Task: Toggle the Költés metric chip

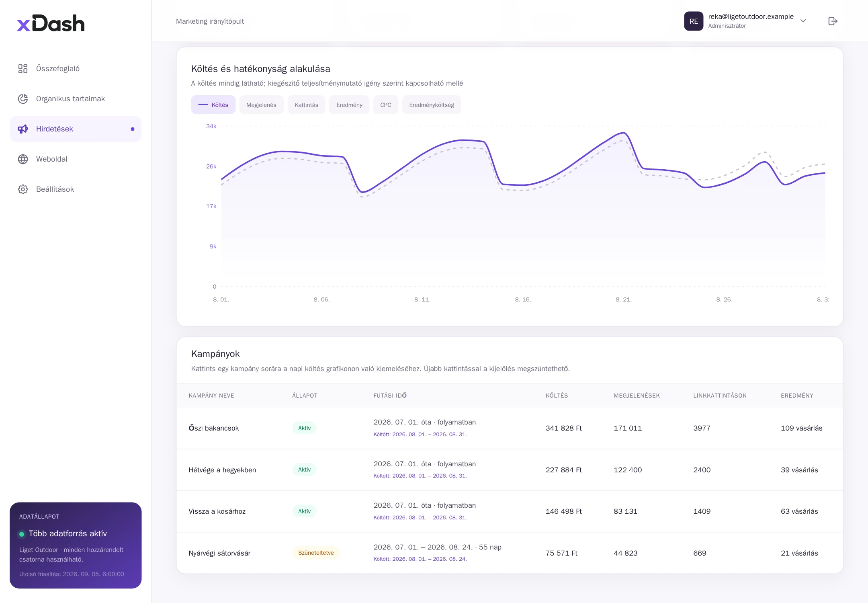Action: click(x=213, y=105)
